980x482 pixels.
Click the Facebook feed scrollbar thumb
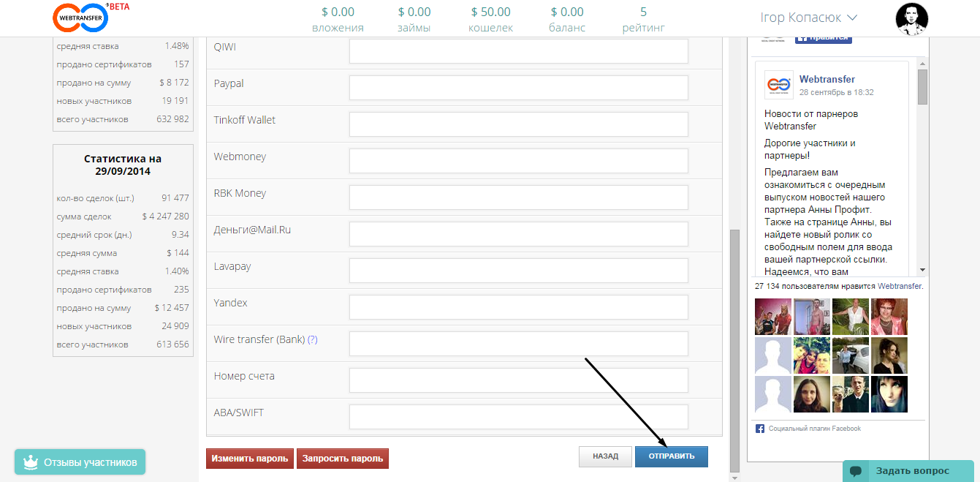point(922,87)
